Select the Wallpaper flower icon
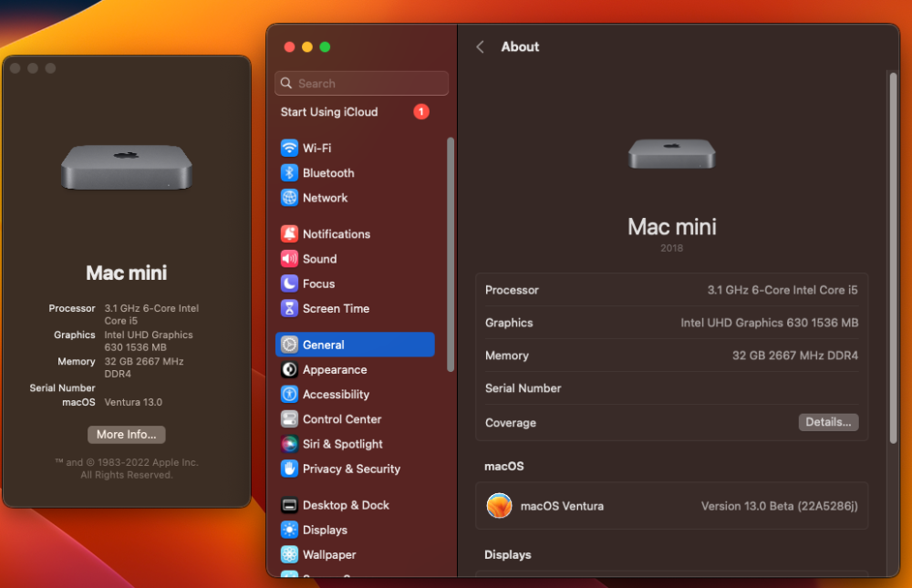The image size is (912, 588). click(x=289, y=555)
